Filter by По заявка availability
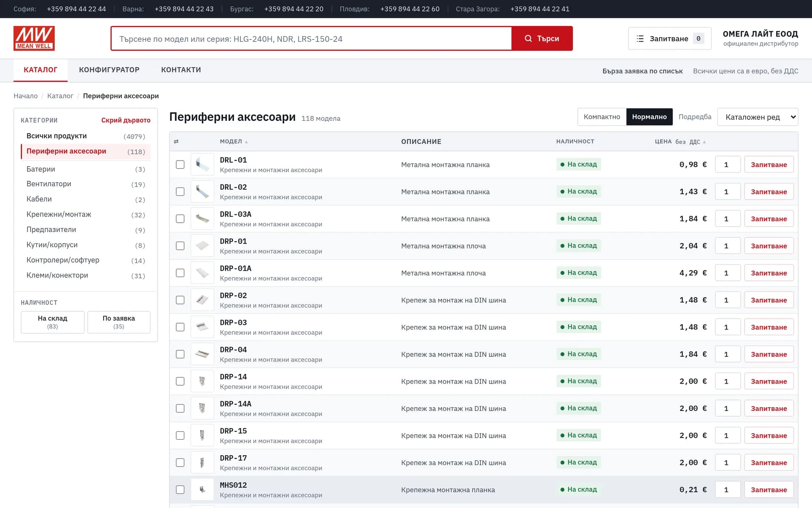 click(x=119, y=322)
